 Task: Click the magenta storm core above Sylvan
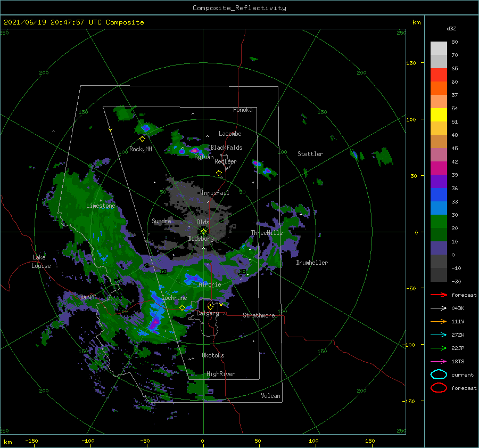[194, 150]
